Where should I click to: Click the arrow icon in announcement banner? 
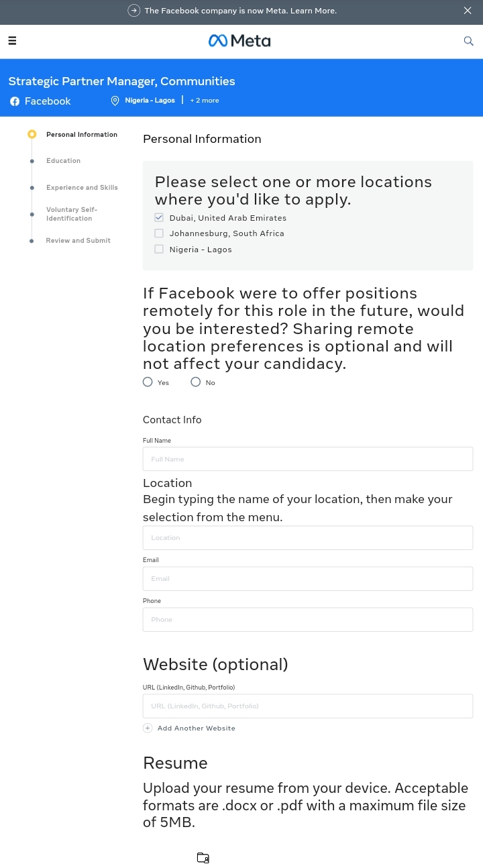(134, 11)
